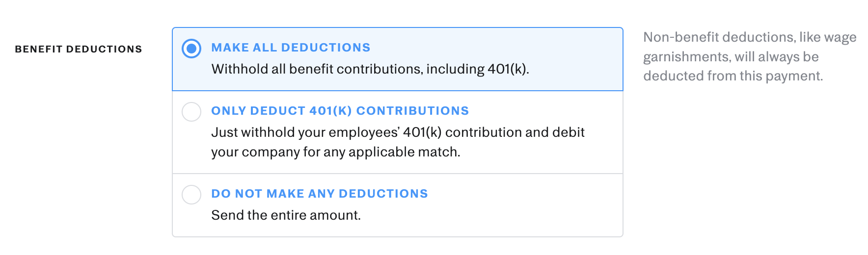Viewport: 868px width, 255px height.
Task: Click the word 'DEDUCTIONS' in the third option title
Action: tap(383, 194)
